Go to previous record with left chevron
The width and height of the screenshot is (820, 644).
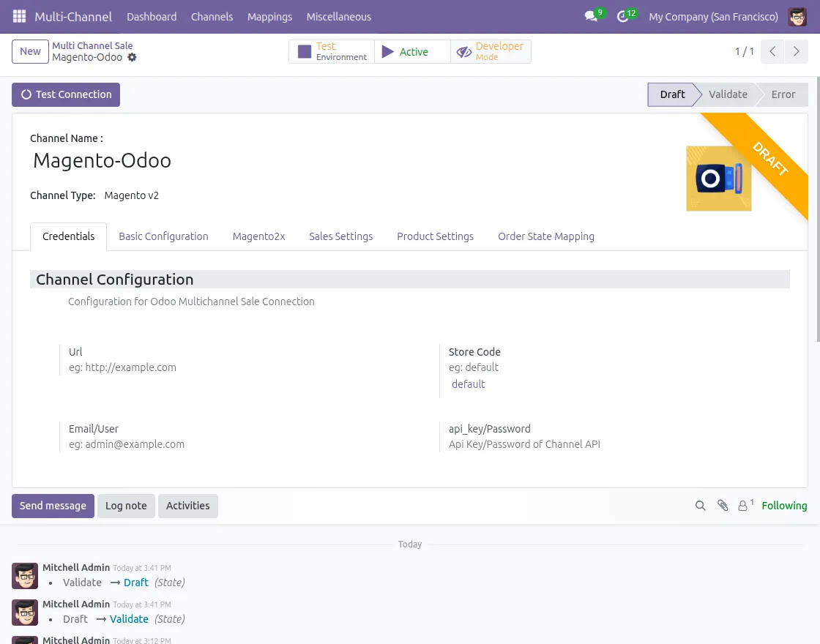772,51
